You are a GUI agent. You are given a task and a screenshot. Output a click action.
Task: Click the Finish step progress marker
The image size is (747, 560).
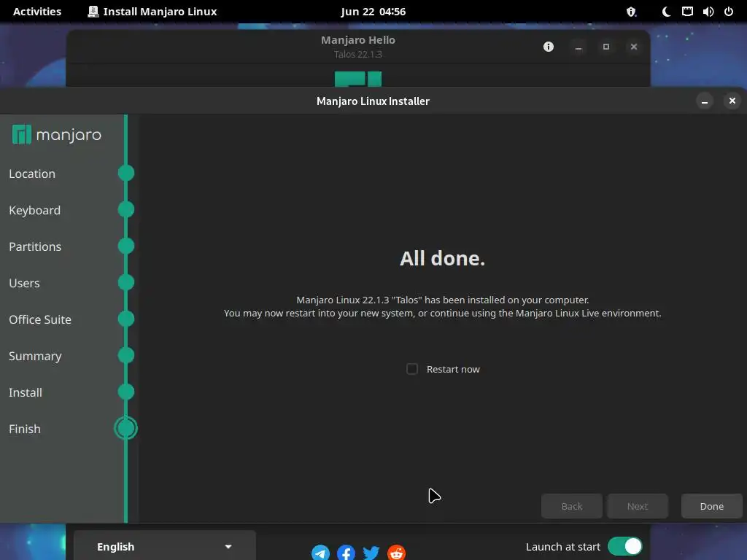(x=125, y=428)
